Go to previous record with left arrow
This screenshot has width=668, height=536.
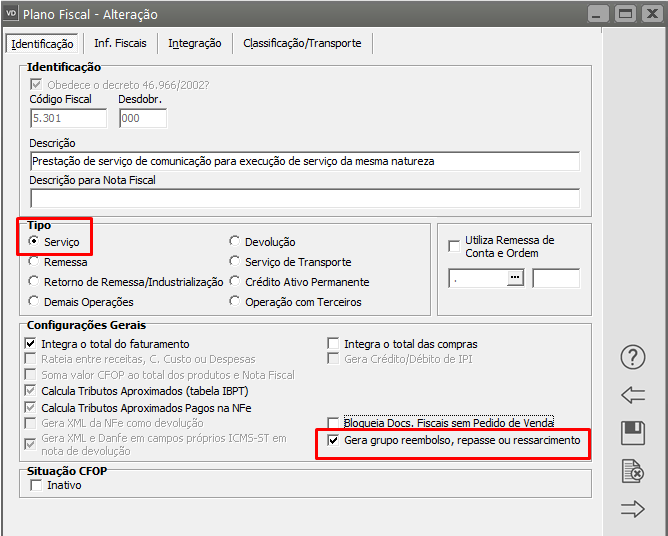[632, 395]
